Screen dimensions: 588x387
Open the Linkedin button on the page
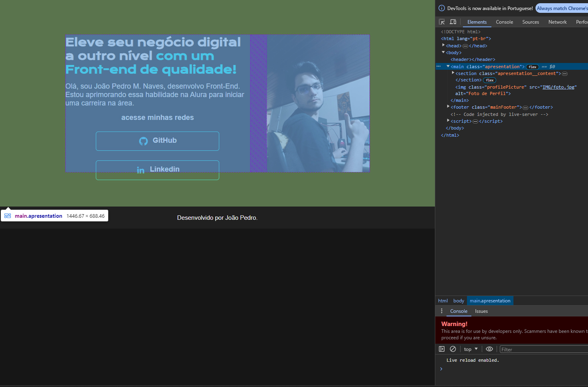(x=158, y=170)
